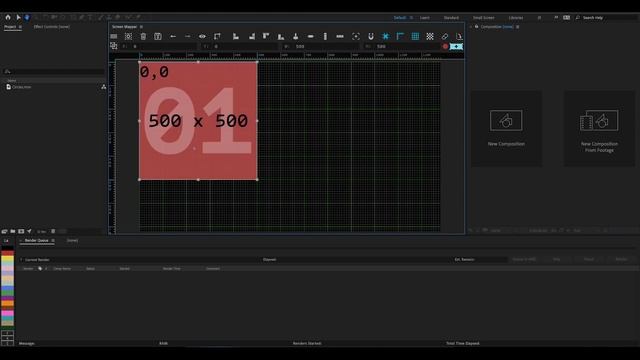Click the Home icon in the toolbar
This screenshot has height=360, width=640.
pyautogui.click(x=8, y=17)
